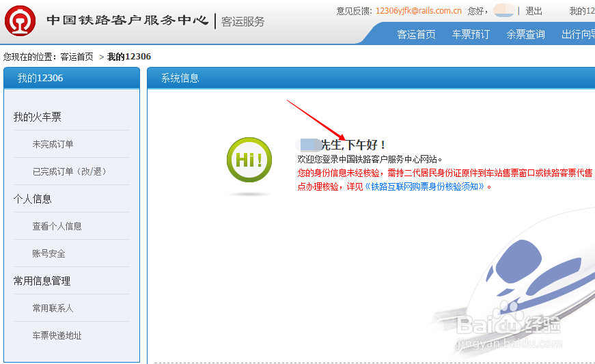The image size is (595, 364).
Task: Open the 车票预订 navigation tab
Action: tap(471, 35)
